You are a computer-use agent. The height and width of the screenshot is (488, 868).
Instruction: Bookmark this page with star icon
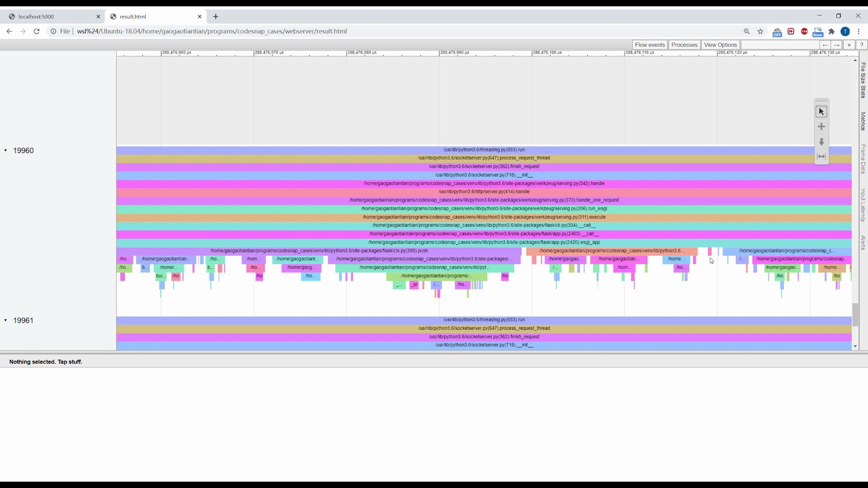(760, 31)
